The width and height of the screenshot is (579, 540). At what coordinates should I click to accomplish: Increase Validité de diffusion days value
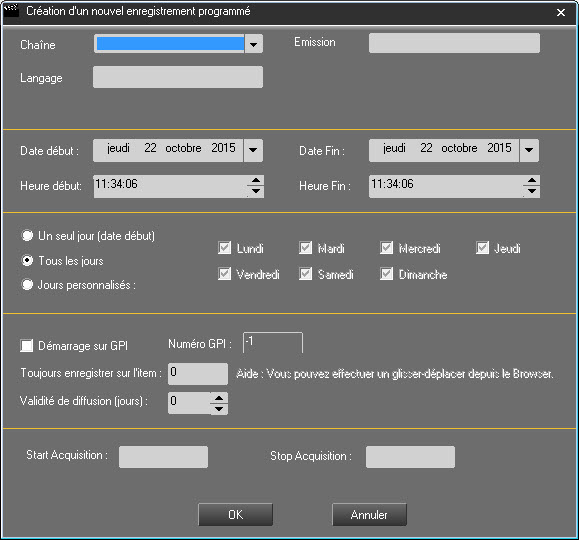219,398
